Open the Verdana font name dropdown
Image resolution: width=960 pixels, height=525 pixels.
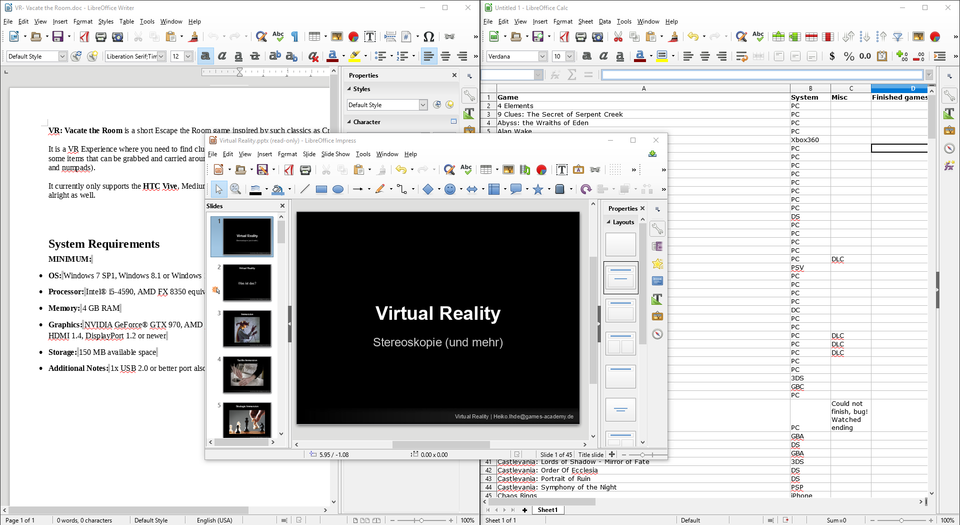[x=543, y=57]
